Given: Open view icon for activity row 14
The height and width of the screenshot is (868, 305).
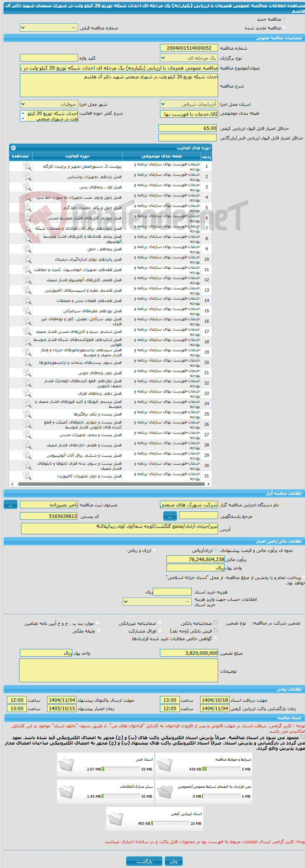Looking at the screenshot, I should (26, 300).
